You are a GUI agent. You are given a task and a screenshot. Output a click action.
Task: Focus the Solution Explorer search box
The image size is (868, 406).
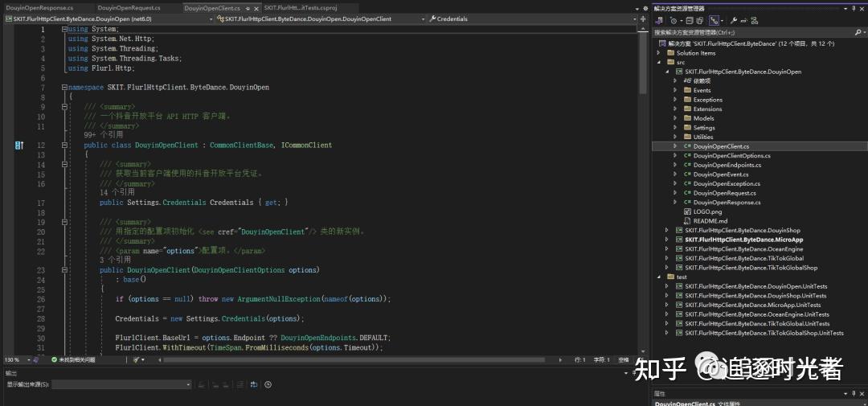point(753,33)
